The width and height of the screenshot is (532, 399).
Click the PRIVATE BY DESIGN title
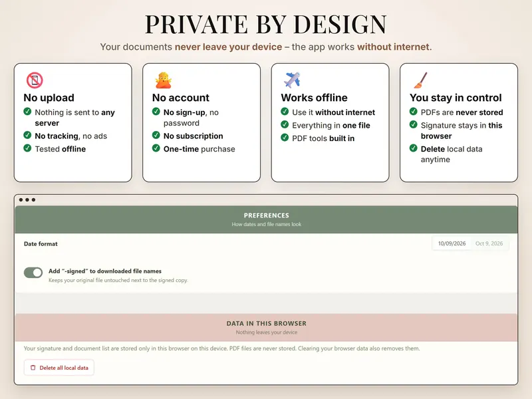click(x=266, y=24)
